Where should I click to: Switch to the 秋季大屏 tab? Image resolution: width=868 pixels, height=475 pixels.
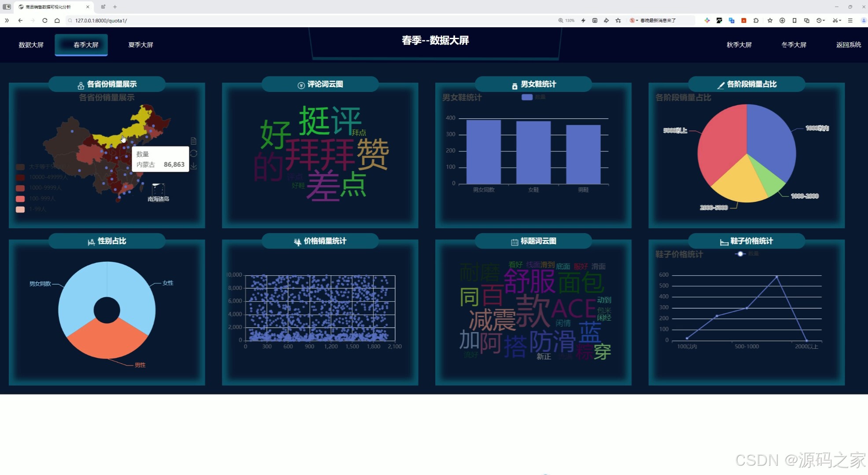[x=739, y=44]
